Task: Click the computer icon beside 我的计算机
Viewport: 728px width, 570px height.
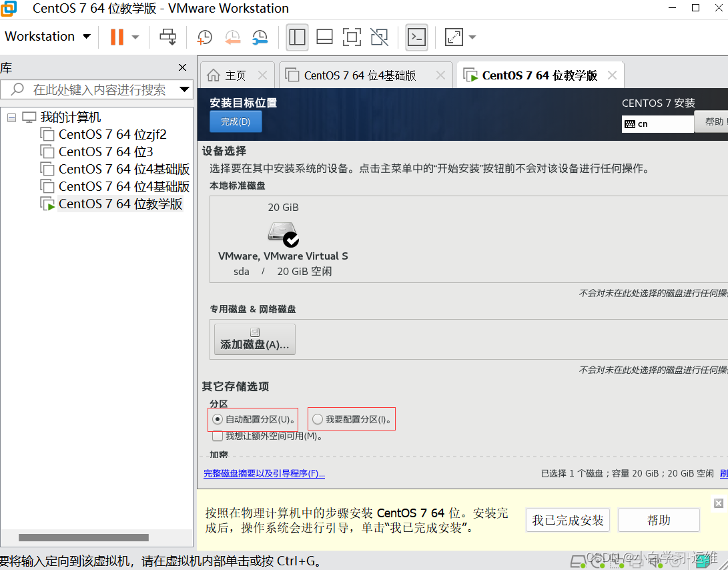Action: tap(29, 117)
